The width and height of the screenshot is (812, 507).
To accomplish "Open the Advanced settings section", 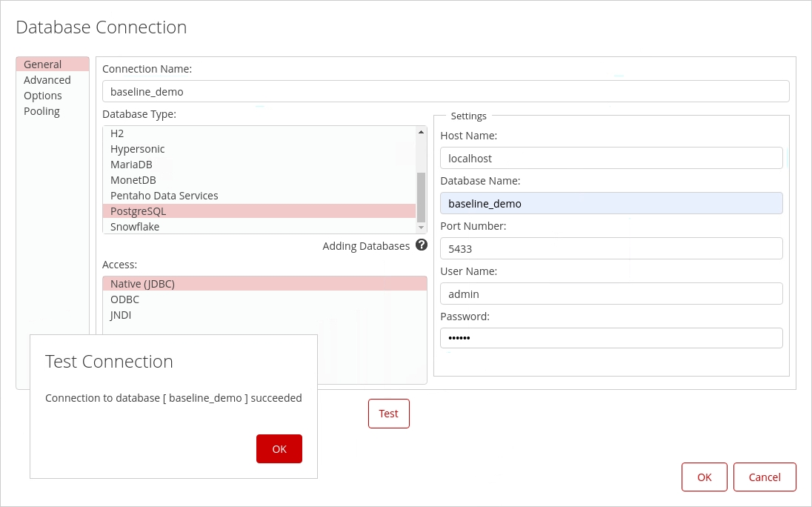I will (x=47, y=80).
